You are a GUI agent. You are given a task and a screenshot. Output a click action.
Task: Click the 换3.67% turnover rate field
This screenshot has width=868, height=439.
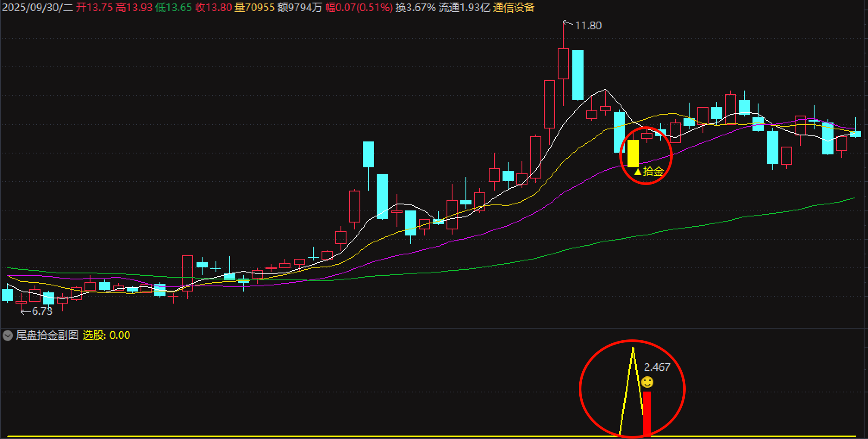[415, 8]
